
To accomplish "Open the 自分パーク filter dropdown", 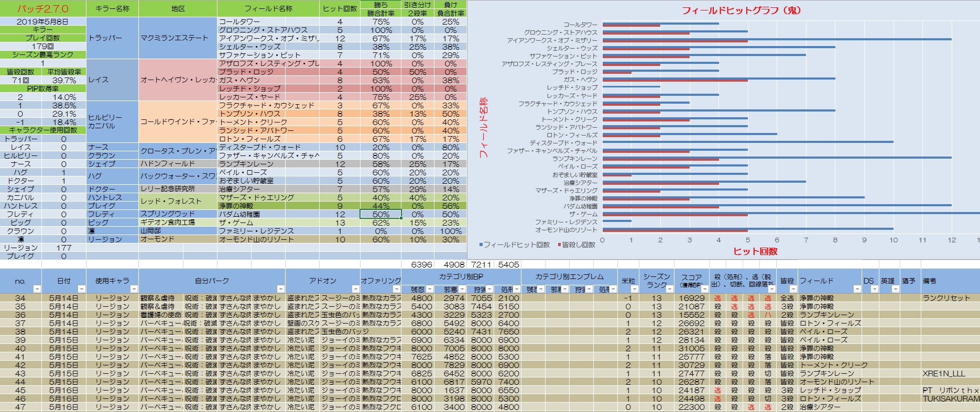I will (280, 289).
